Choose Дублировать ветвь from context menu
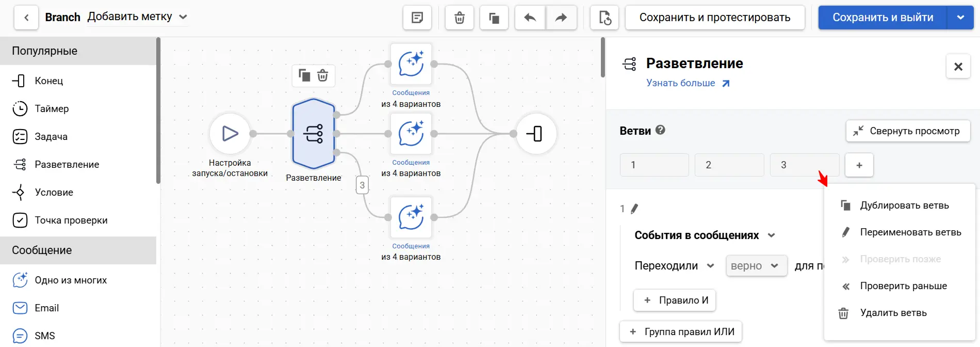 click(904, 206)
